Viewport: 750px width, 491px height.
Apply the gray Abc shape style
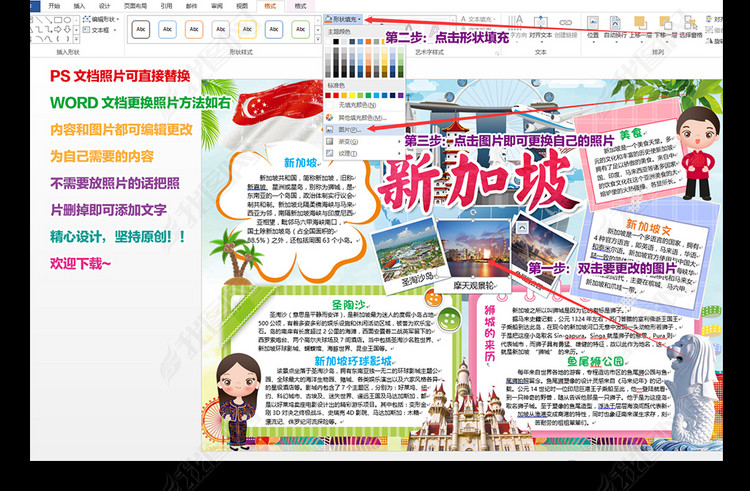click(x=221, y=29)
